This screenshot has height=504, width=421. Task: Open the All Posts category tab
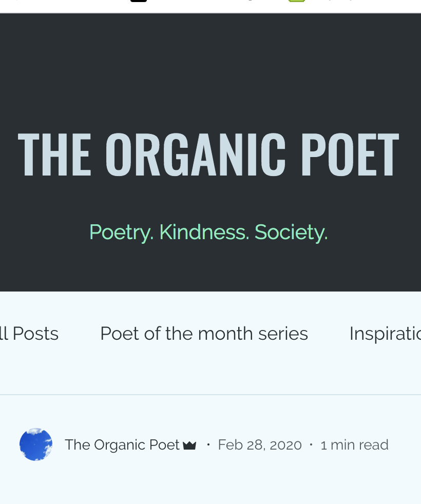click(30, 334)
